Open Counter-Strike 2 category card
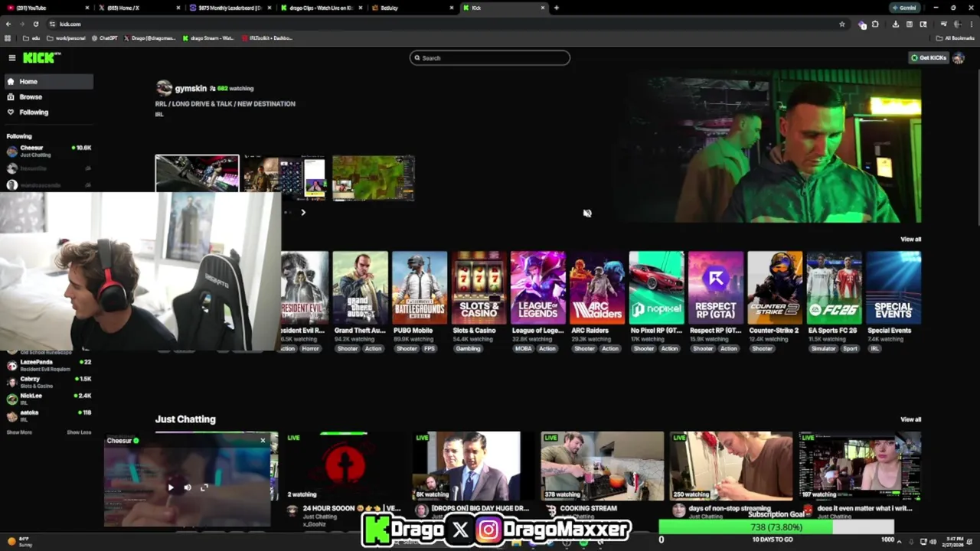Image resolution: width=980 pixels, height=551 pixels. pos(775,288)
